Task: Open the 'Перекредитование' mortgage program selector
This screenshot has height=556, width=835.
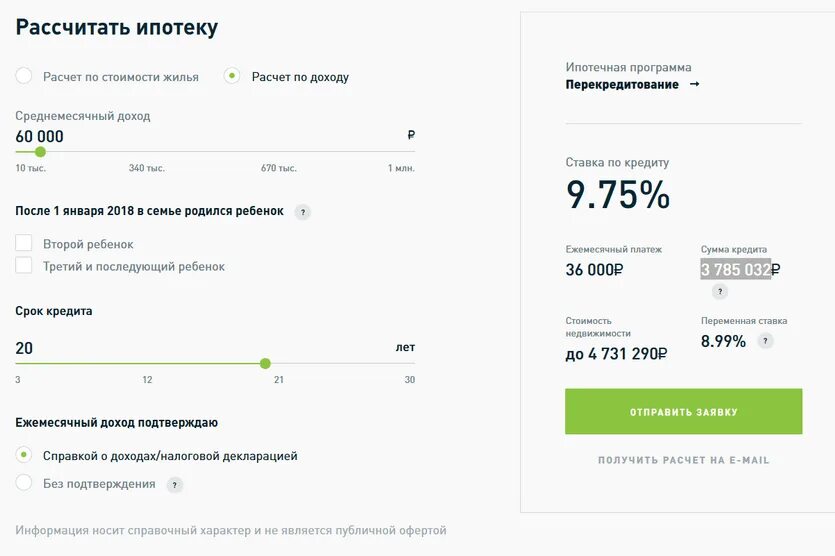Action: pos(622,85)
